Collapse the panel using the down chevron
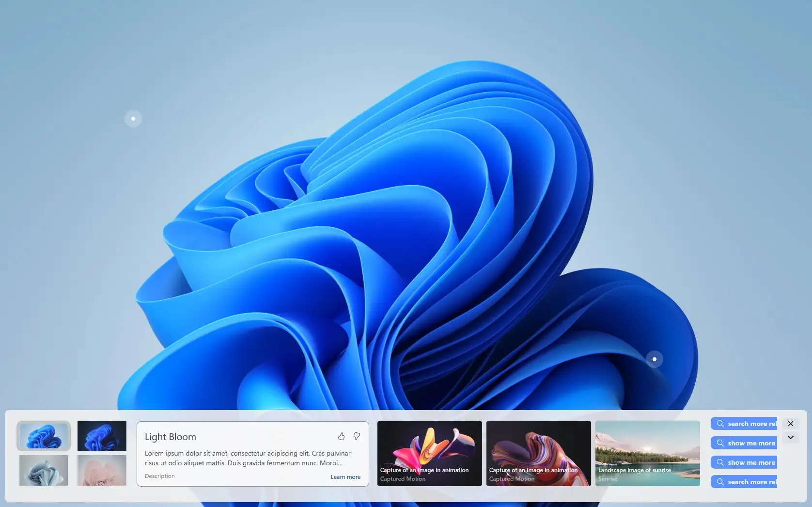The image size is (812, 507). point(791,437)
